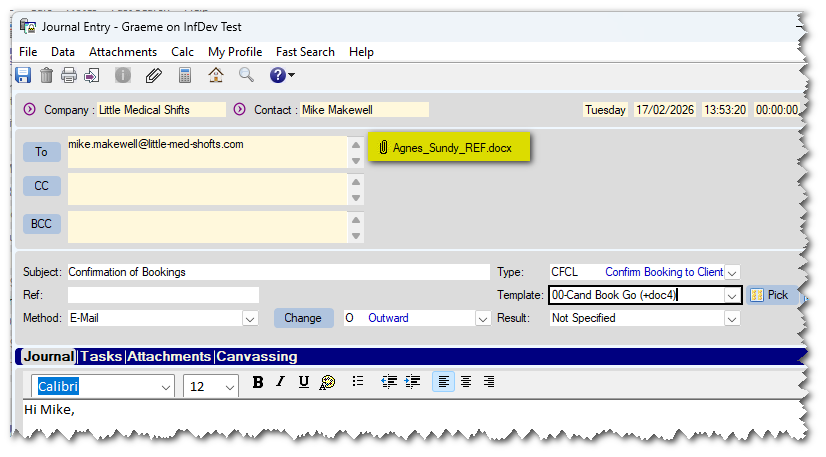Align text center
This screenshot has width=826, height=457.
pyautogui.click(x=466, y=382)
